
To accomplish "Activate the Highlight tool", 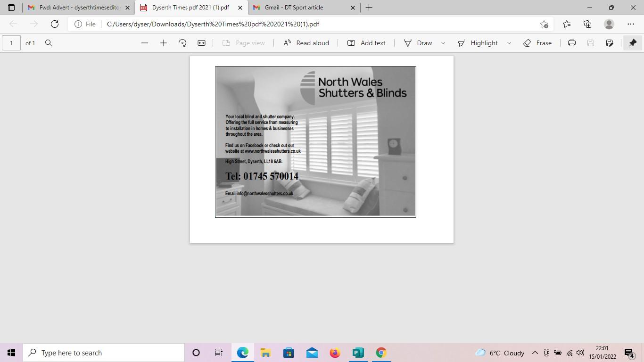I will 478,43.
